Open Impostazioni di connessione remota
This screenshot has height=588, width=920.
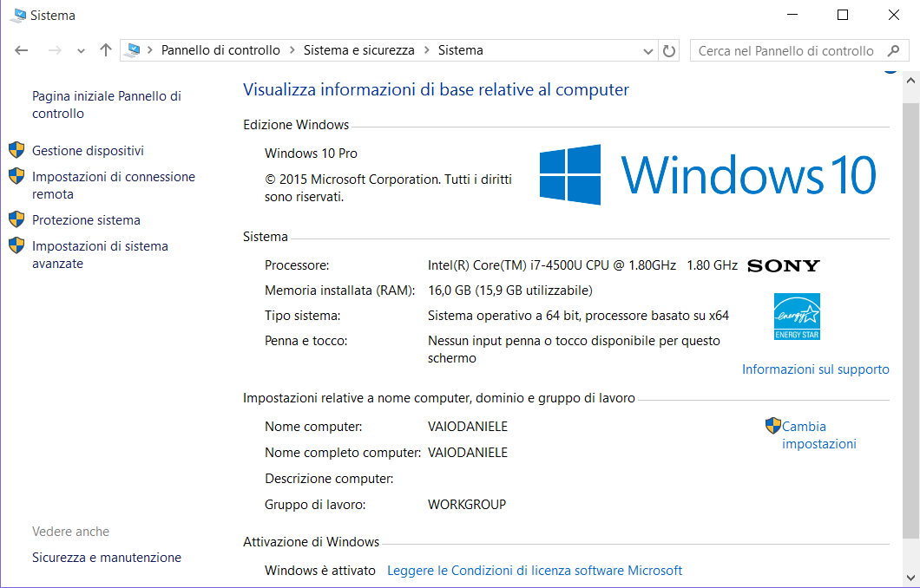(114, 186)
